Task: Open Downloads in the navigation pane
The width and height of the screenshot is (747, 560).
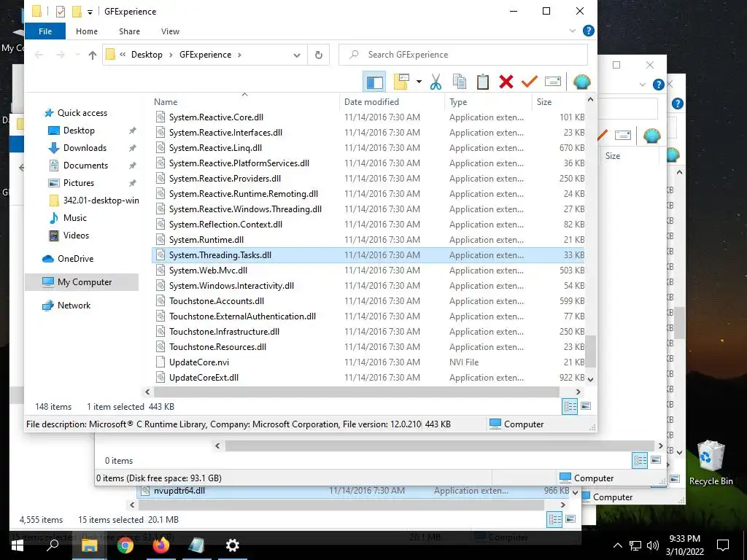Action: [x=85, y=148]
